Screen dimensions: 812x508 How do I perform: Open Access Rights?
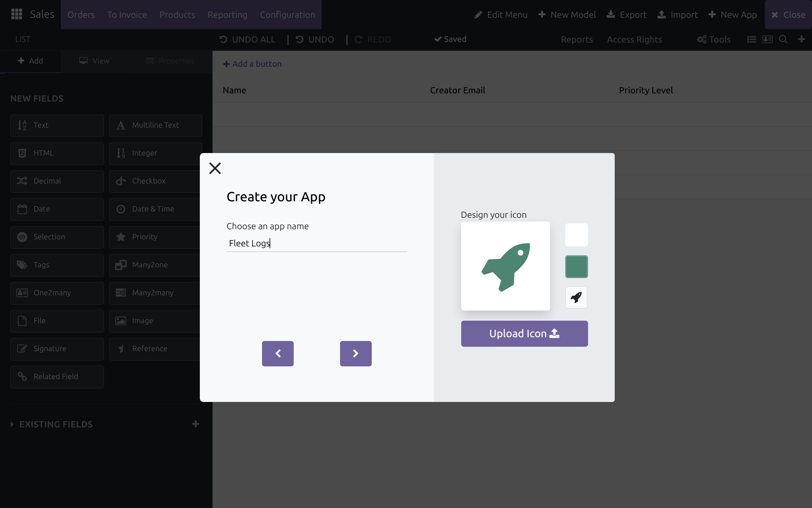click(x=634, y=39)
